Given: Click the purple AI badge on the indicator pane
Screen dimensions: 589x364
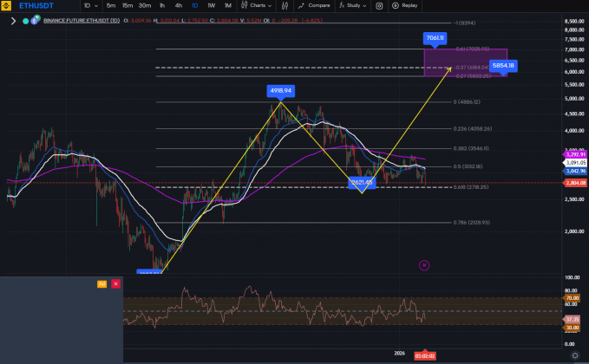Looking at the screenshot, I should click(x=101, y=283).
